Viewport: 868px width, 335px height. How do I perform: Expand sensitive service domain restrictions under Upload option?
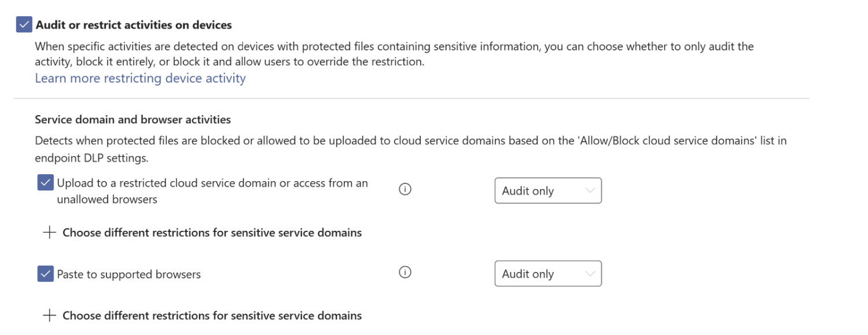(x=203, y=233)
